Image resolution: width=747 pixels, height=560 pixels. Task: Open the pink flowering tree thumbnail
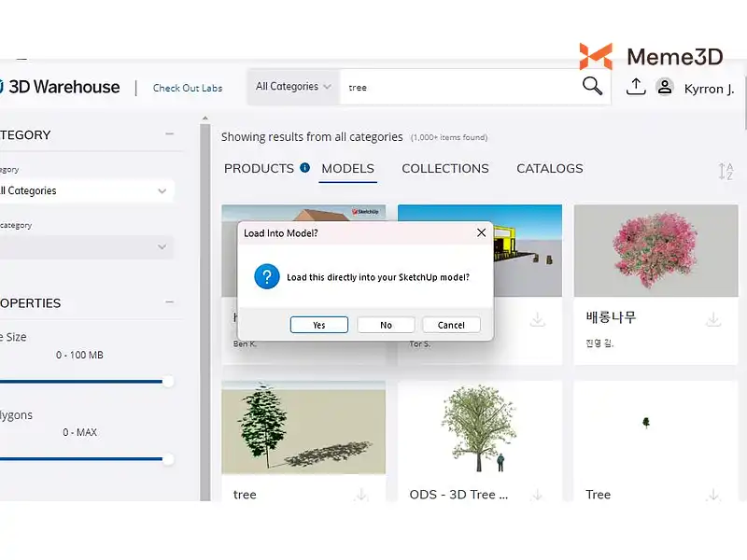click(656, 251)
